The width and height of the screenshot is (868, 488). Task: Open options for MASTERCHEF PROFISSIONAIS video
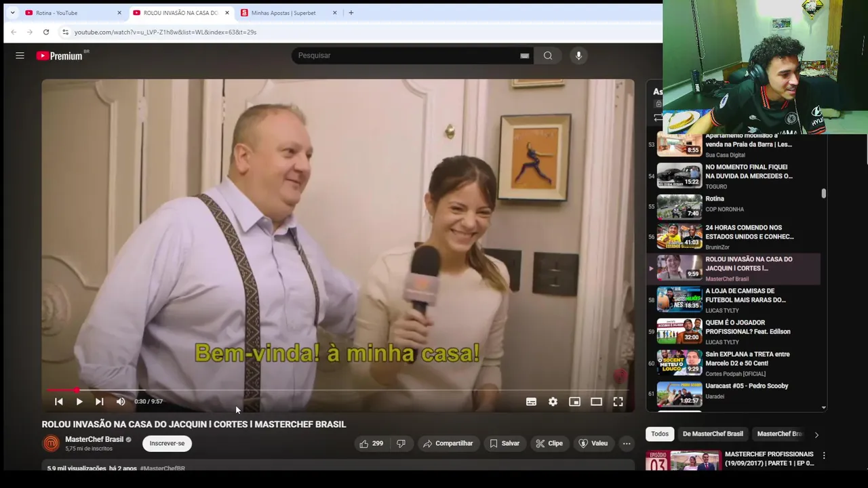point(824,456)
